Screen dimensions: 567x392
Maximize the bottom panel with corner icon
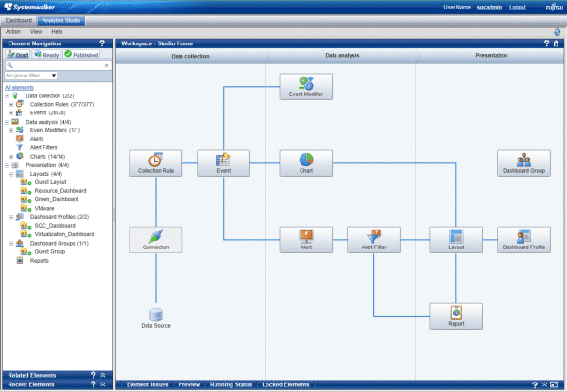click(554, 384)
